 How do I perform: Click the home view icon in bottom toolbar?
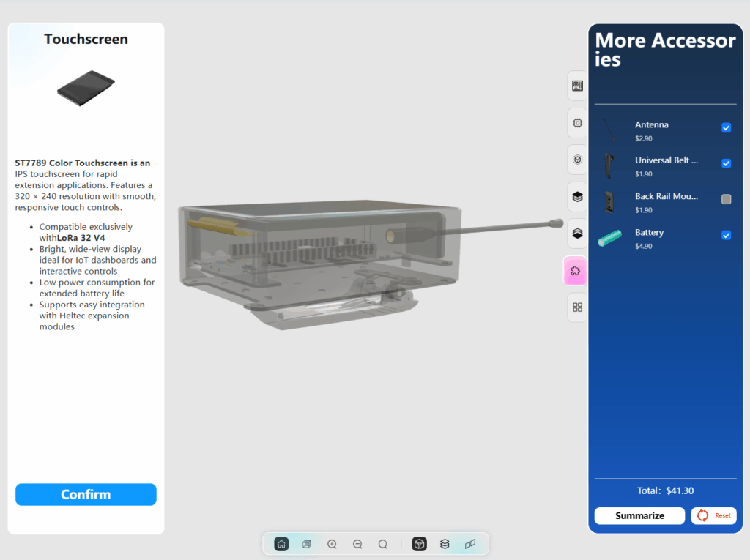(281, 544)
